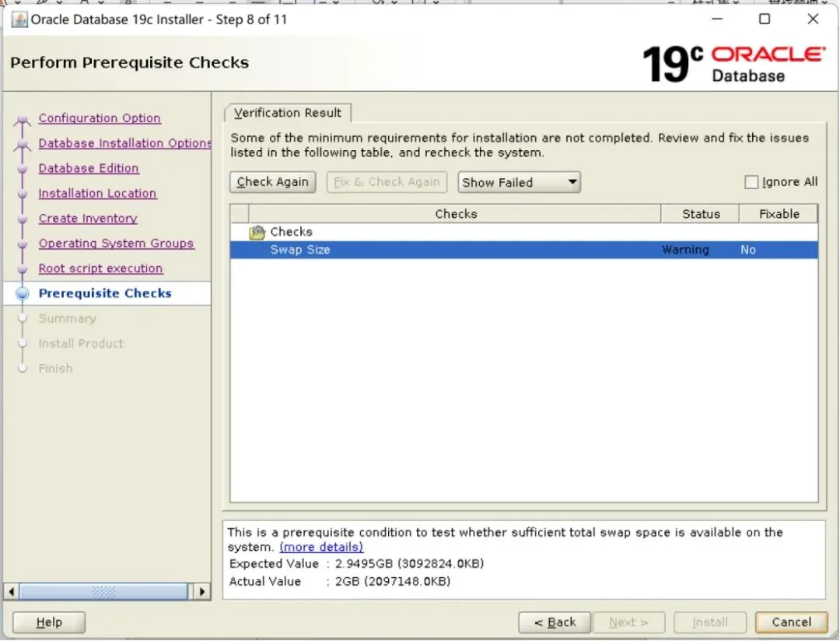Click the Actual Value 2GB text

(x=393, y=582)
